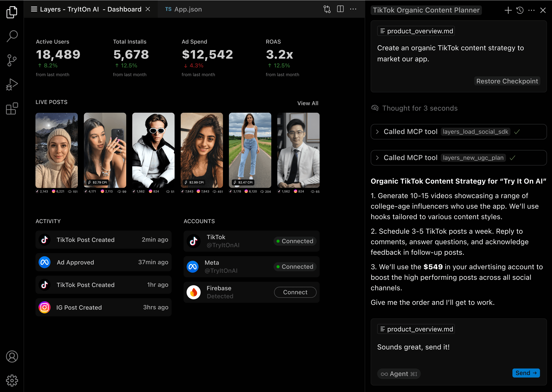Open TikTok Post Created 1hr ago entry
The image size is (552, 392).
(x=104, y=285)
